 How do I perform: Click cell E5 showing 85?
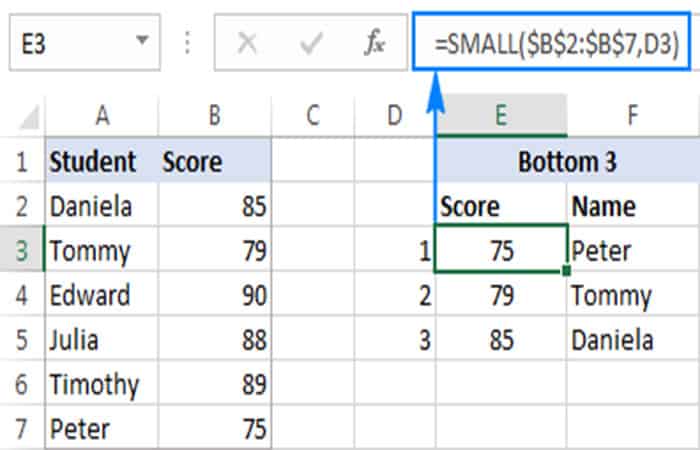[501, 338]
